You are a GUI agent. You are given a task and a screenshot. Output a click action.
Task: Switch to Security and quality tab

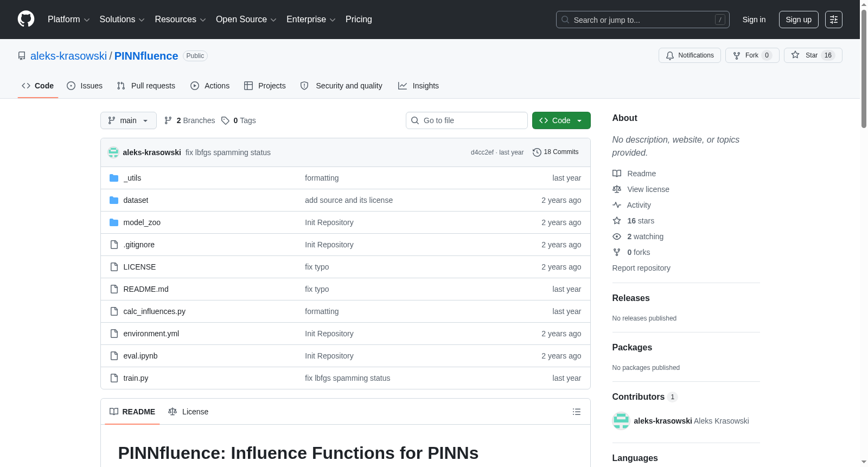click(x=341, y=86)
